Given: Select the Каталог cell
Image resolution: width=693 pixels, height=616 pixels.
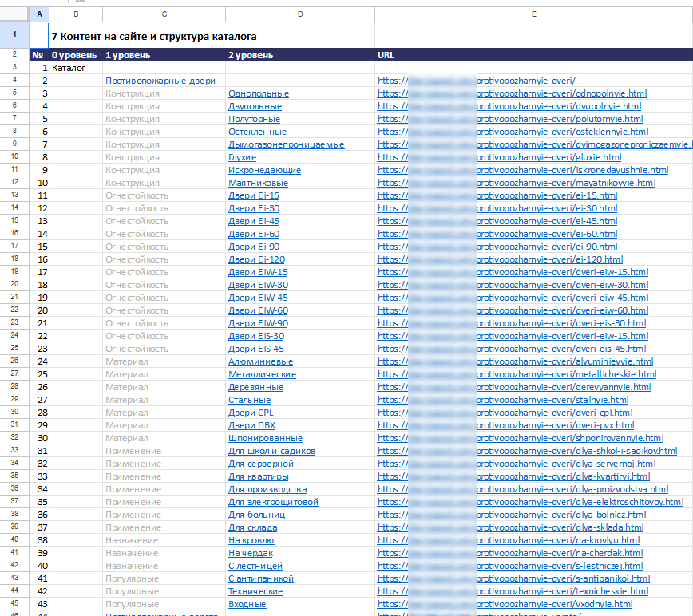Looking at the screenshot, I should [x=76, y=68].
